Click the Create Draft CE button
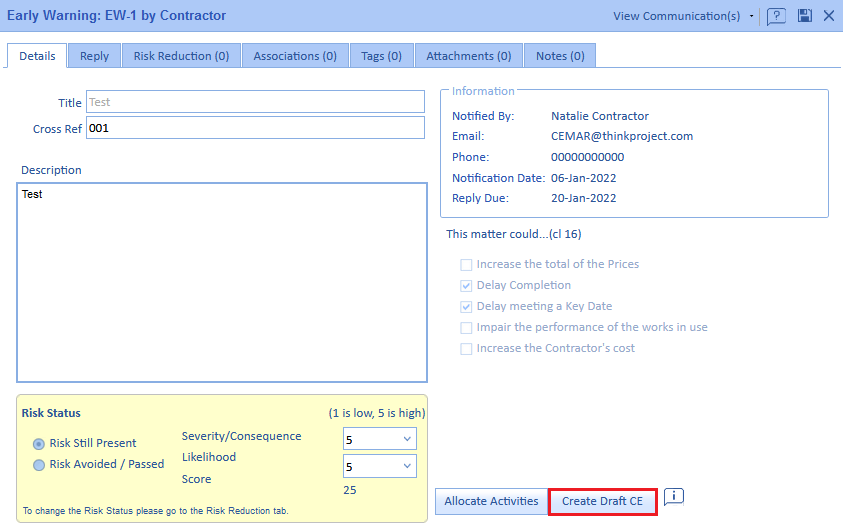Viewport: 843px width, 530px height. pos(602,501)
